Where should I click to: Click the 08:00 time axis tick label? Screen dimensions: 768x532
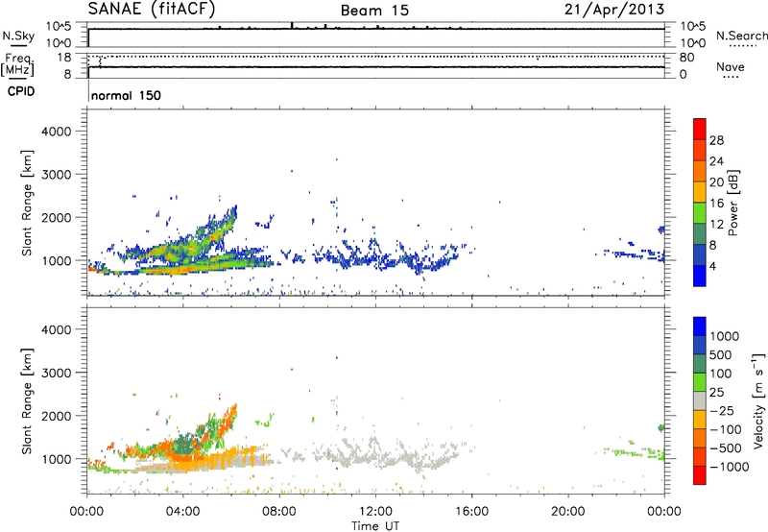(278, 512)
